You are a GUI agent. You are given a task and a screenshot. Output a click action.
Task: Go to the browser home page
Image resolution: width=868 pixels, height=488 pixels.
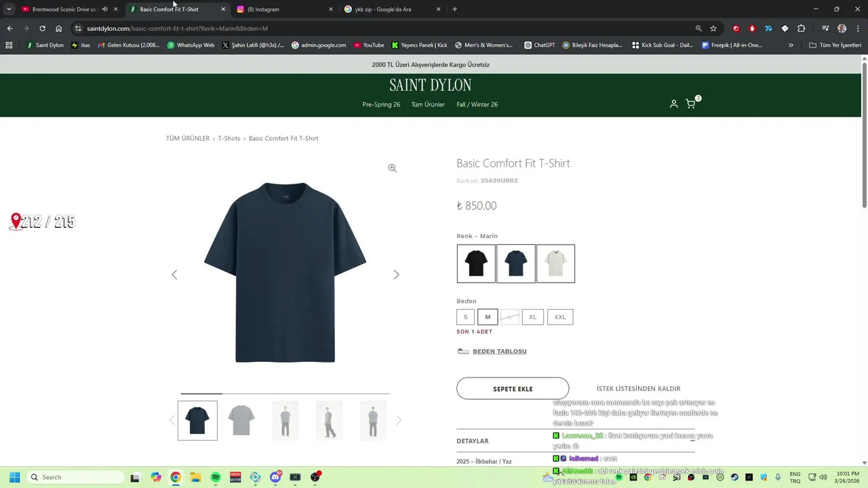(x=59, y=28)
